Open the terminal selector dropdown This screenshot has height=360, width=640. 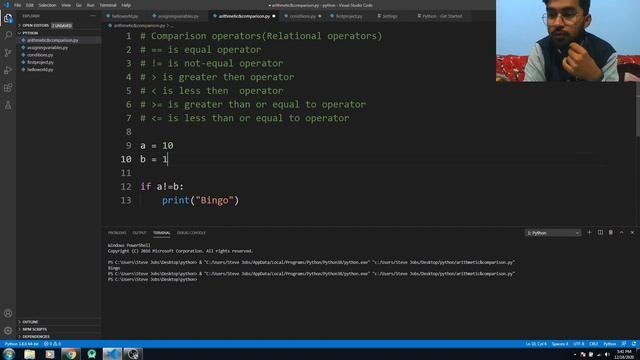pyautogui.click(x=553, y=233)
